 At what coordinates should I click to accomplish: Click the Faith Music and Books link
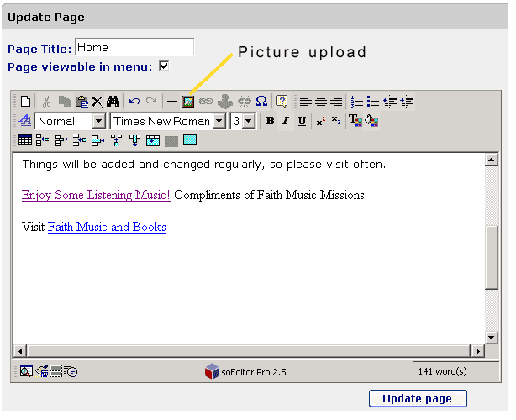[107, 227]
